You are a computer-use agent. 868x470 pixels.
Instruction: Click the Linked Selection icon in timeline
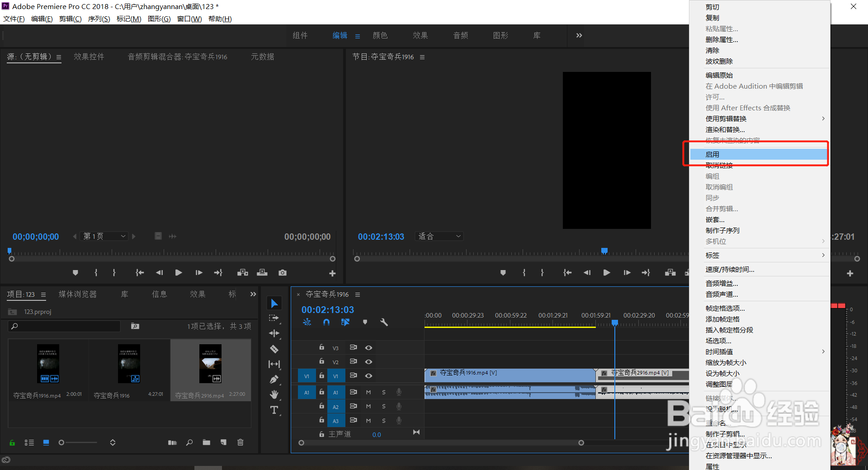tap(345, 322)
